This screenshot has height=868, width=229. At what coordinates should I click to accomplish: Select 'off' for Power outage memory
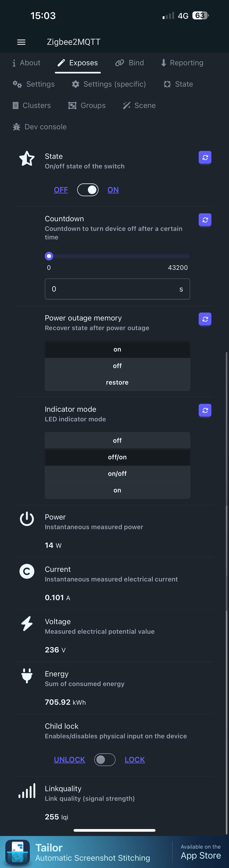point(117,366)
